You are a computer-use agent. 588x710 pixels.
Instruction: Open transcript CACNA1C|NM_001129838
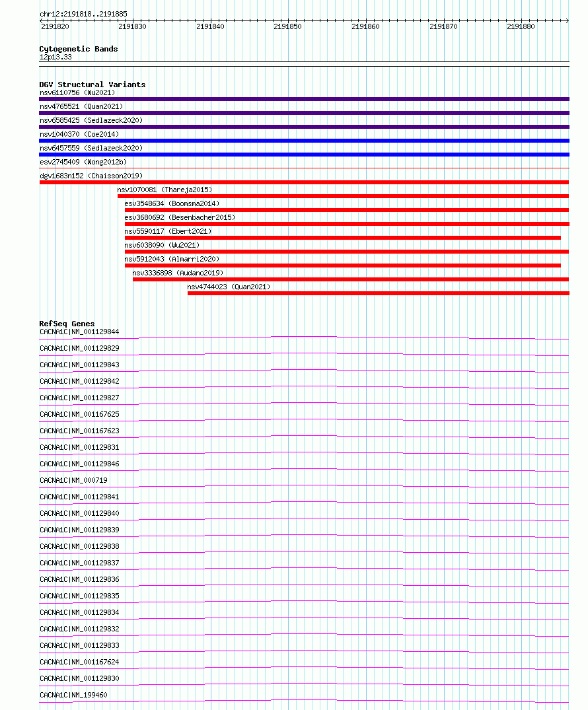79,547
